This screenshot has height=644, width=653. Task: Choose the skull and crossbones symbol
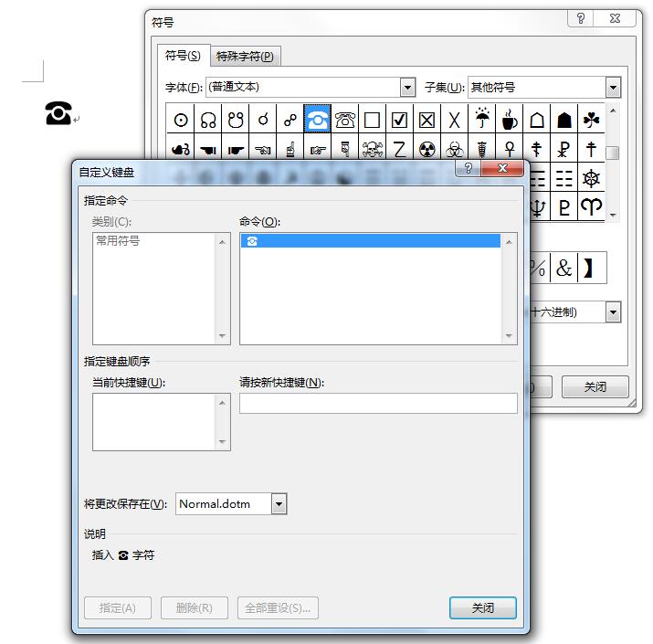pyautogui.click(x=372, y=148)
